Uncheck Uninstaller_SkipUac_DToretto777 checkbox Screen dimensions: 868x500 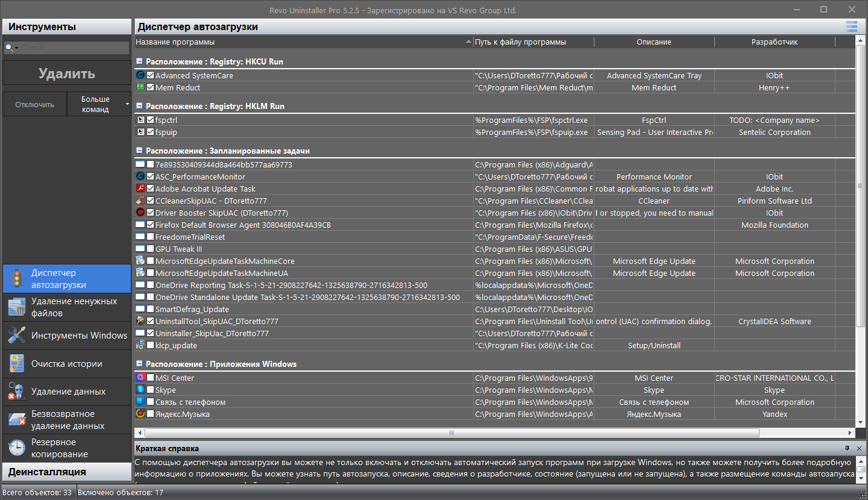coord(151,333)
